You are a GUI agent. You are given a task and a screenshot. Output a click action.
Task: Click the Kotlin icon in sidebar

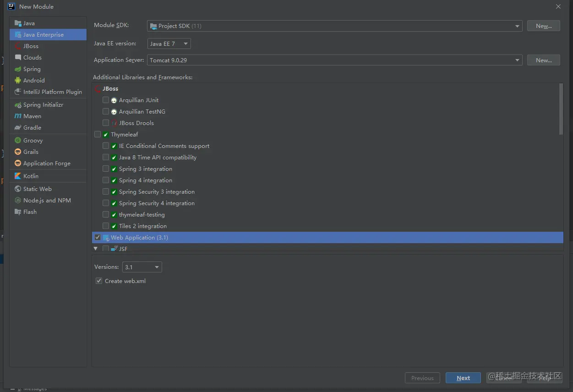click(18, 176)
